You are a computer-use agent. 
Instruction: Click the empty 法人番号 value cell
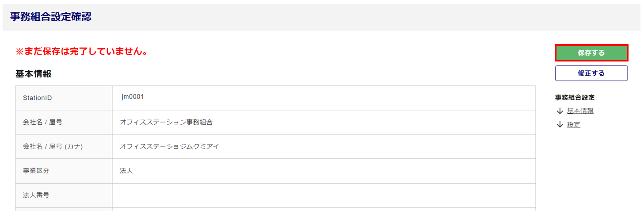pyautogui.click(x=324, y=195)
